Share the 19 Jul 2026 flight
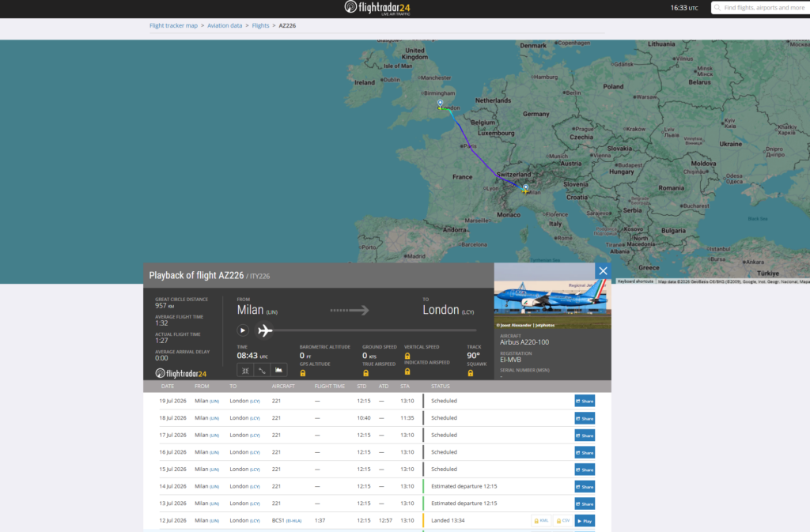Screen dimensions: 810x532 (x=585, y=401)
